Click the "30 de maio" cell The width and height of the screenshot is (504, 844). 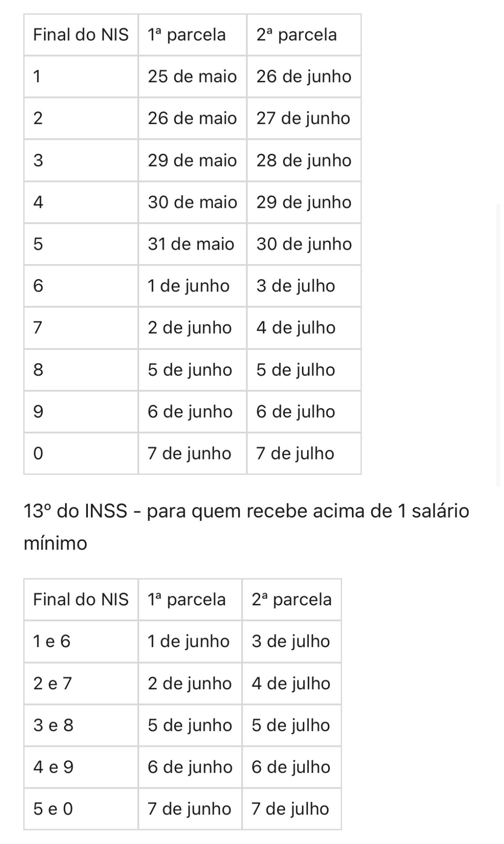click(x=192, y=202)
